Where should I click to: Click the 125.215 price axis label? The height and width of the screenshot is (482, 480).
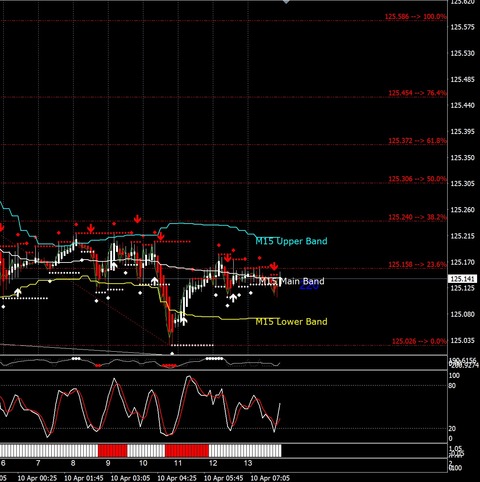click(462, 236)
